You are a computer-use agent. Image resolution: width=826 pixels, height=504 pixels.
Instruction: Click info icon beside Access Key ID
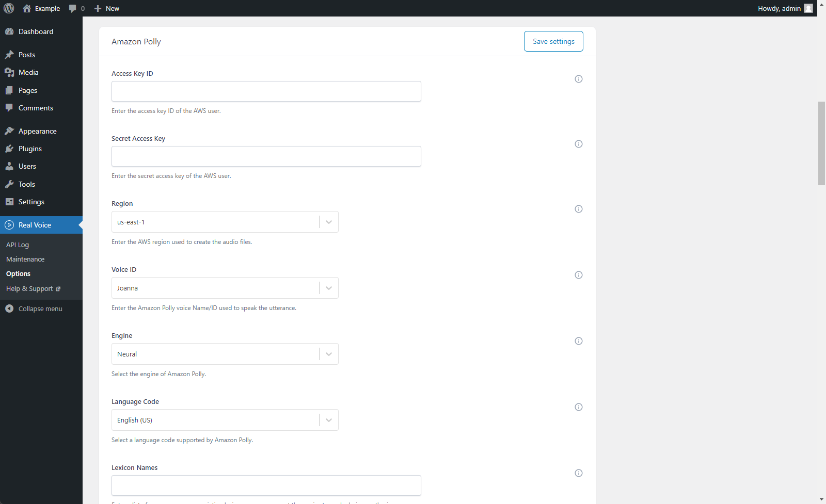point(579,79)
